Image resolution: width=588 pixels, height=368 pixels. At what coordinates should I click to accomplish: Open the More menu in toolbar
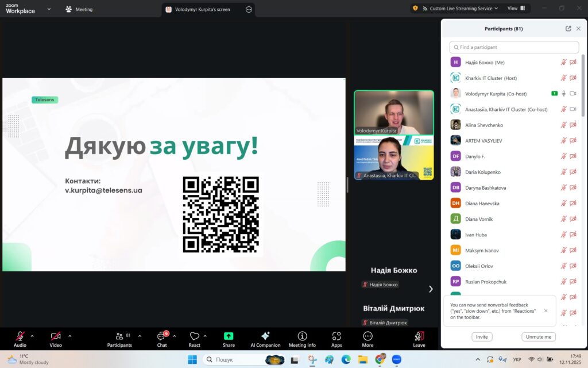click(x=367, y=336)
